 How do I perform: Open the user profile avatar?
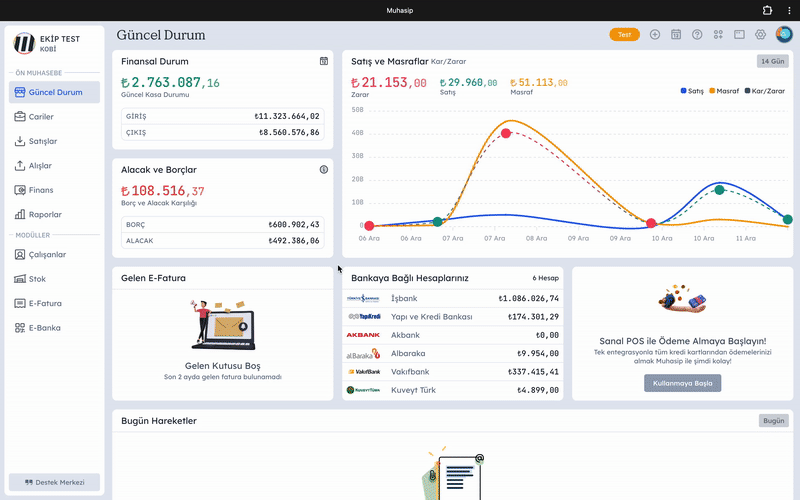tap(783, 34)
